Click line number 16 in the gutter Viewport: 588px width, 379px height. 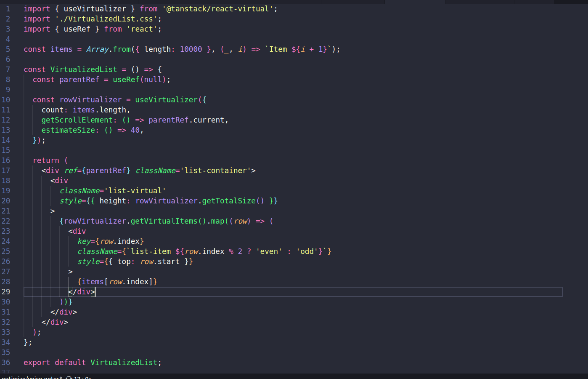[x=6, y=160]
